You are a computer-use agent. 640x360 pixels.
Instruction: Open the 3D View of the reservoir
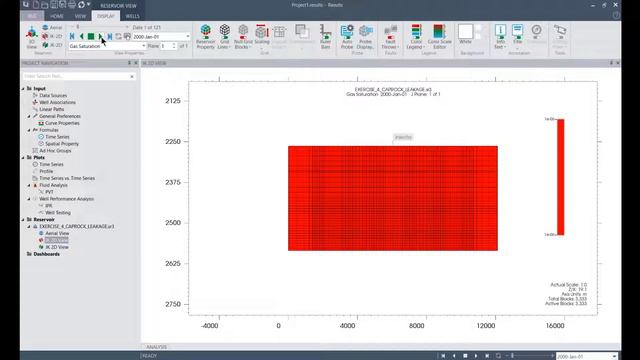point(31,38)
